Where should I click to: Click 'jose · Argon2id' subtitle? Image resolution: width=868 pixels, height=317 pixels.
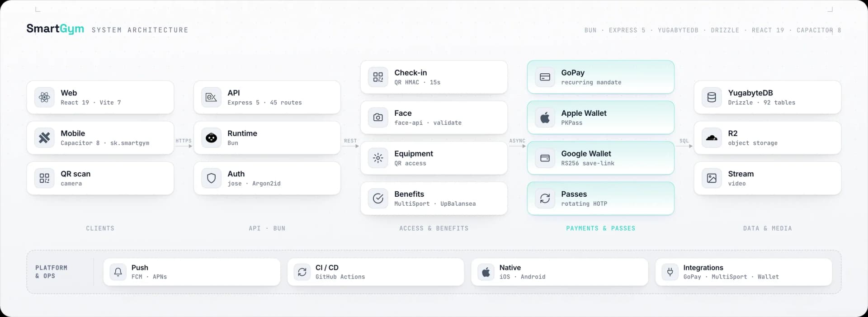pos(254,184)
